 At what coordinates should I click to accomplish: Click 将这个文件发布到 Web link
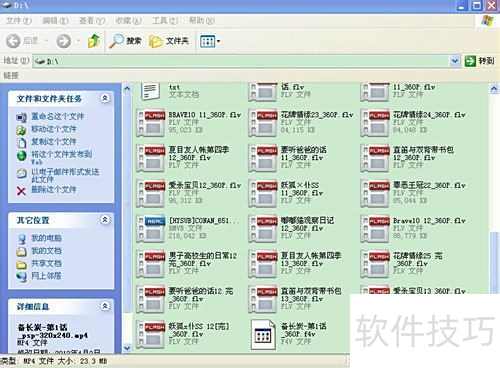[62, 158]
